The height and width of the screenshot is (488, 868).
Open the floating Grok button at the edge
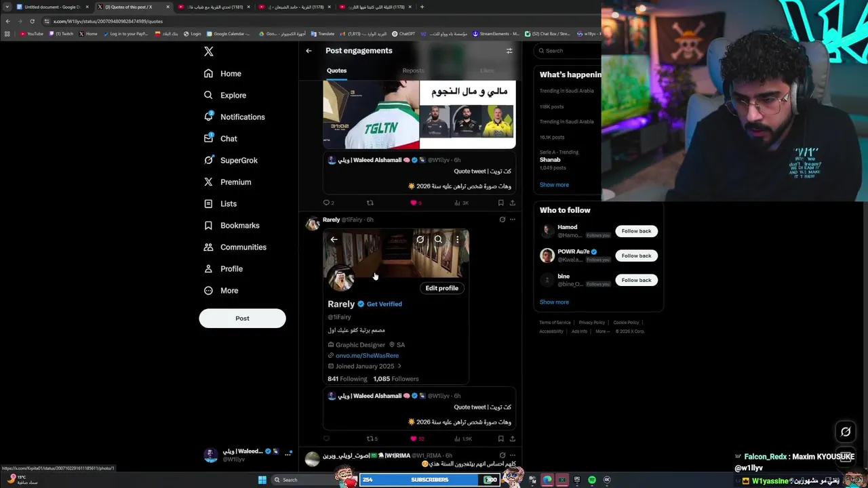(x=846, y=432)
